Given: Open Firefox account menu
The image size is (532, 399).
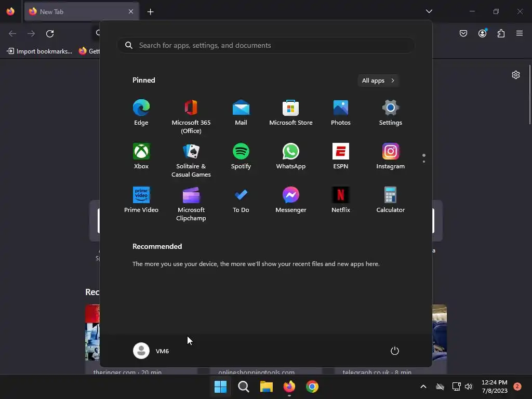Looking at the screenshot, I should (x=483, y=33).
